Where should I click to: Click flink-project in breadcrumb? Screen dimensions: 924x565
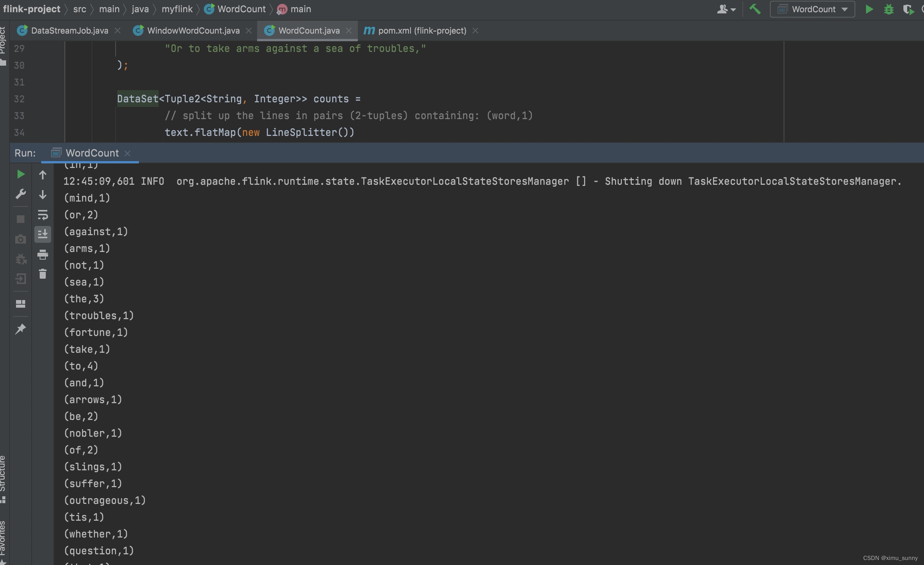click(x=32, y=9)
